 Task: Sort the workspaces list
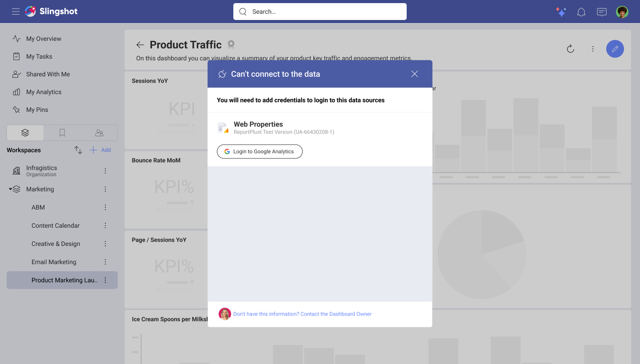point(78,150)
